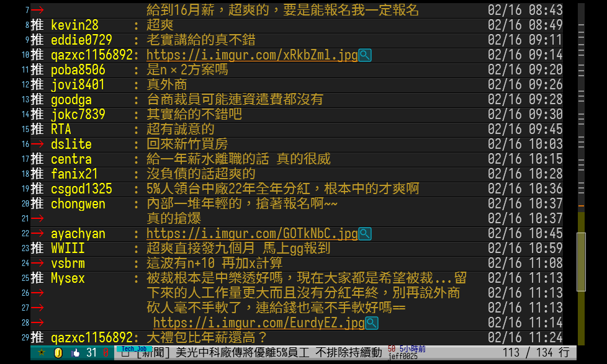The height and width of the screenshot is (364, 607).
Task: Preview the GOTkNbC.jpg image via magnifier icon
Action: 365,234
